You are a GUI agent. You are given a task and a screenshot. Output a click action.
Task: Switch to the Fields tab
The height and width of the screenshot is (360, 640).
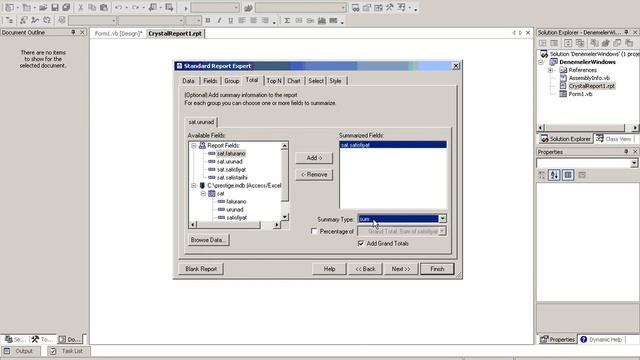210,81
